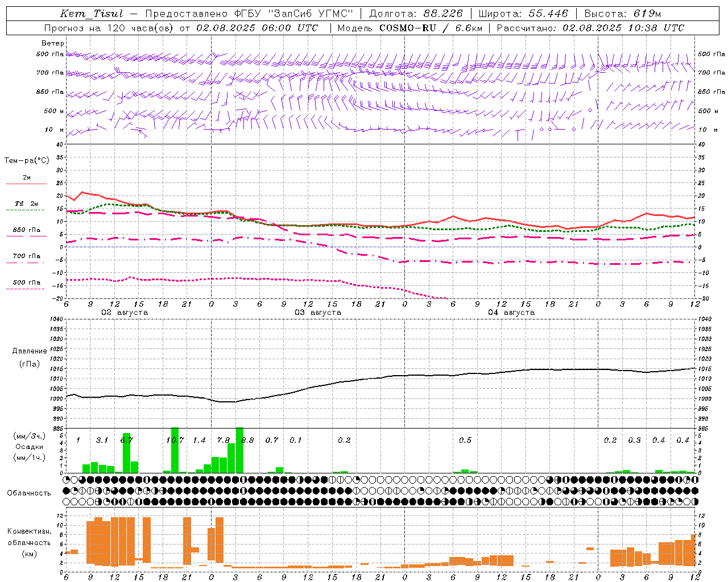Click the 500 гПа temperature legend dotted line

(x=25, y=289)
